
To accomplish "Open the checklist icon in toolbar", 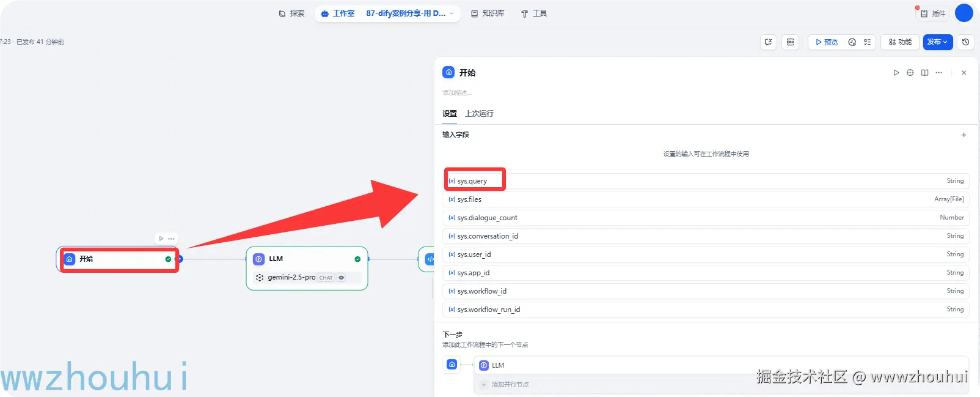I will click(868, 42).
